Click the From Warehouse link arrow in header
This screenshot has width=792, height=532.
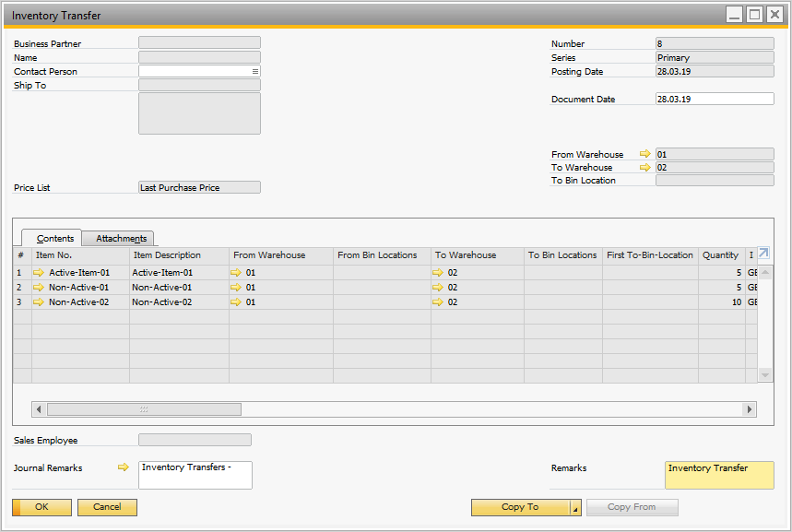[644, 154]
